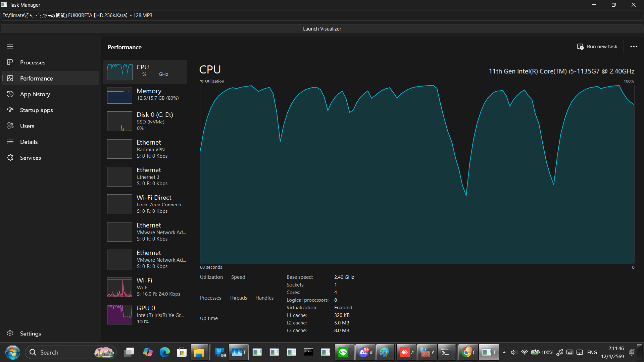This screenshot has width=644, height=362.
Task: Open the Users people icon
Action: [x=10, y=125]
